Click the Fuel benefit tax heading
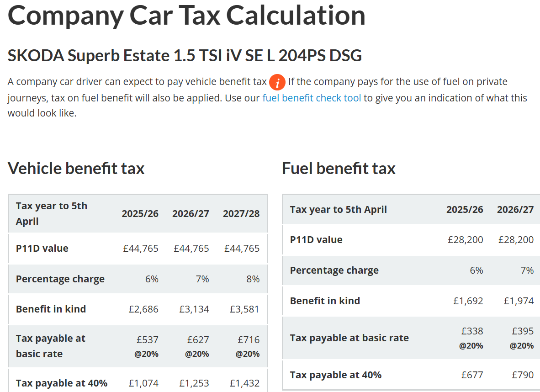The height and width of the screenshot is (392, 540). click(339, 169)
